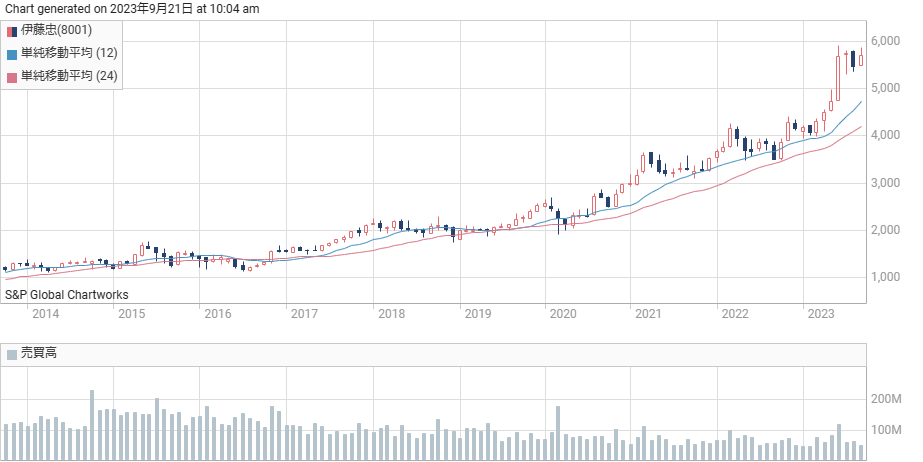The image size is (923, 462).
Task: Click the 5,000 price axis label
Action: click(x=885, y=88)
